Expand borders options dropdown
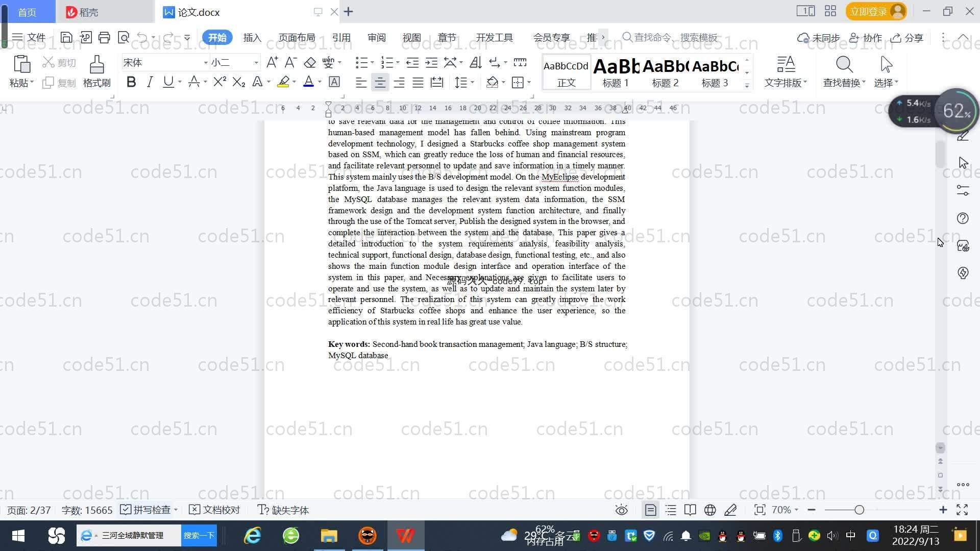The height and width of the screenshot is (551, 980). point(529,82)
